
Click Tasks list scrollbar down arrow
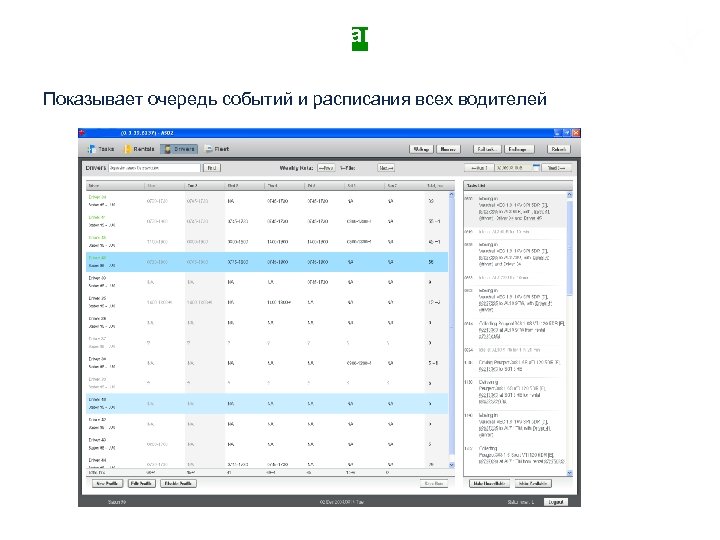point(569,473)
